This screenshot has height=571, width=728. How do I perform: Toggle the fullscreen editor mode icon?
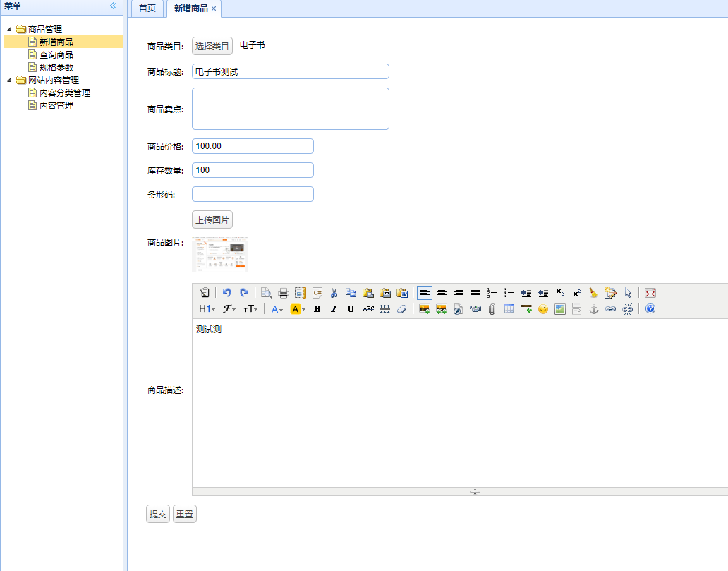pos(650,293)
